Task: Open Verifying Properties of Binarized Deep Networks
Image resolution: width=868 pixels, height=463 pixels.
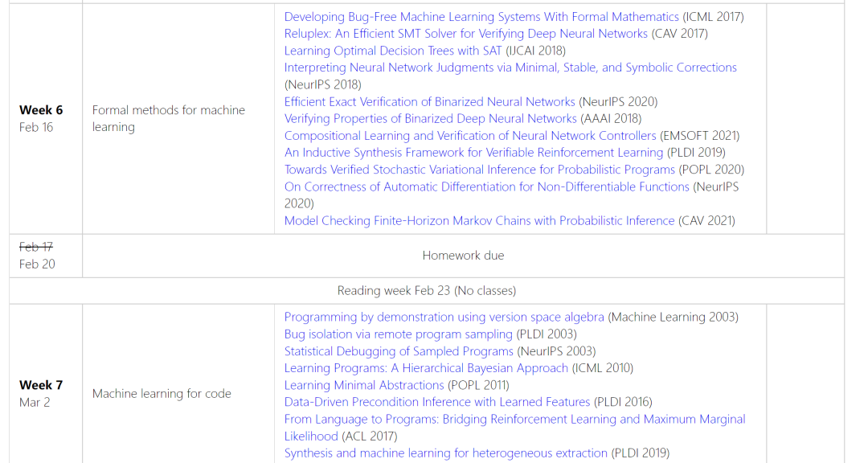Action: coord(430,118)
